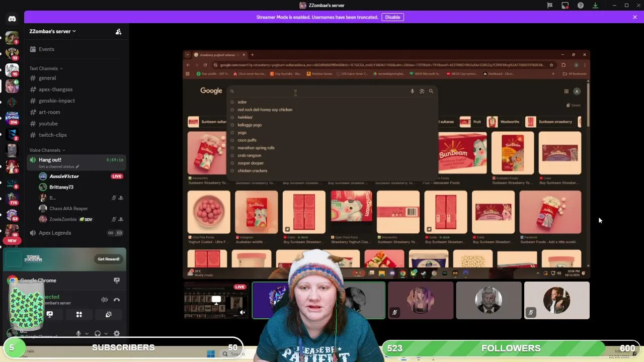
Task: Open the Soundboard button
Action: pyautogui.click(x=109, y=314)
